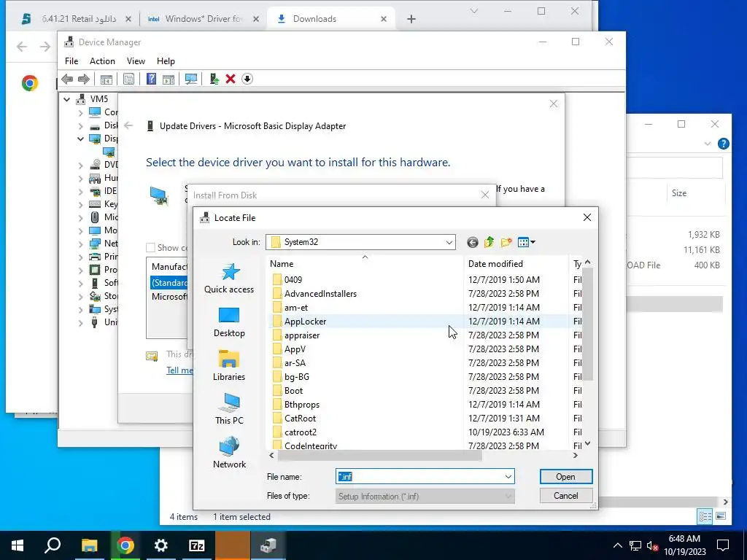747x560 pixels.
Task: Expand the DVD drives tree node
Action: pyautogui.click(x=80, y=166)
